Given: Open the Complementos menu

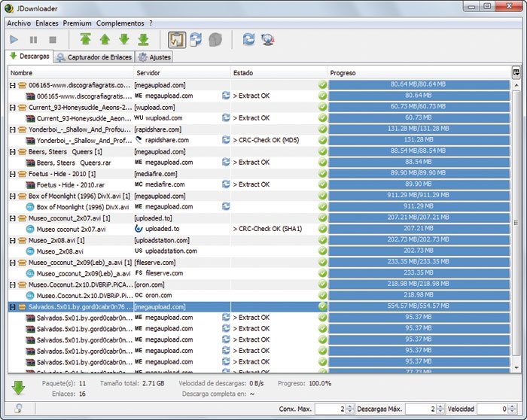Looking at the screenshot, I should 120,23.
